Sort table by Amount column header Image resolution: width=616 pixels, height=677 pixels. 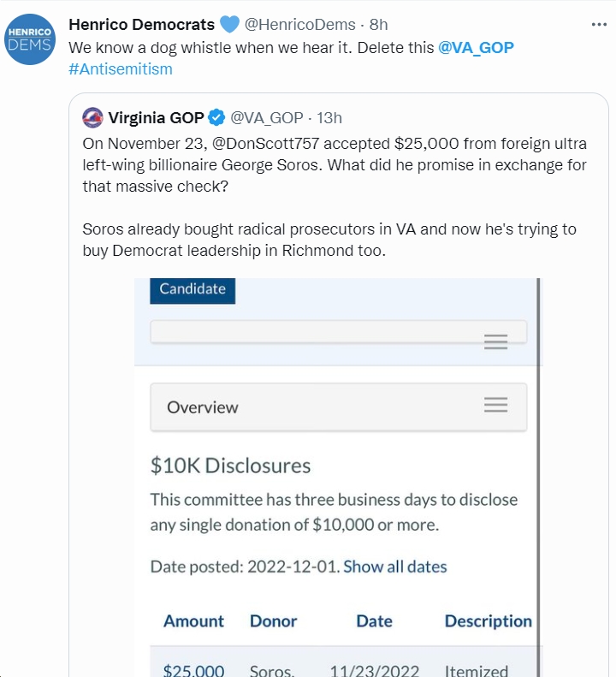(x=193, y=621)
